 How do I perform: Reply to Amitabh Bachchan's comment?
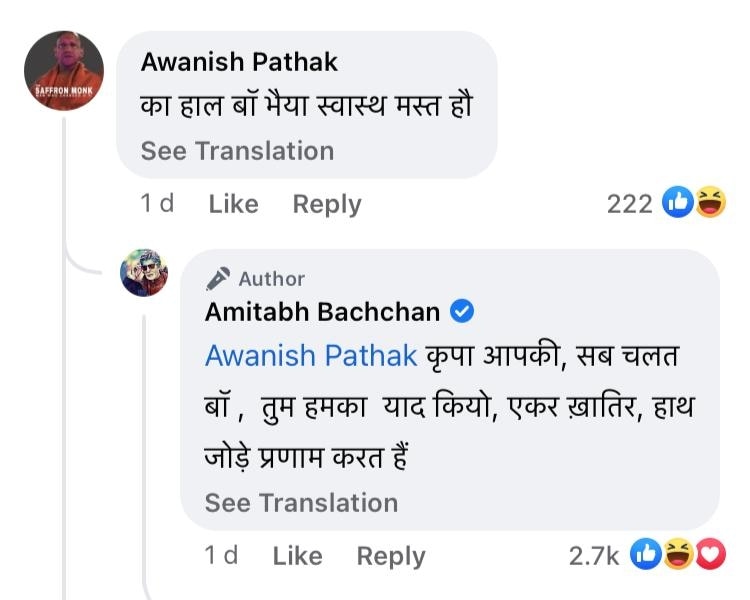[390, 556]
